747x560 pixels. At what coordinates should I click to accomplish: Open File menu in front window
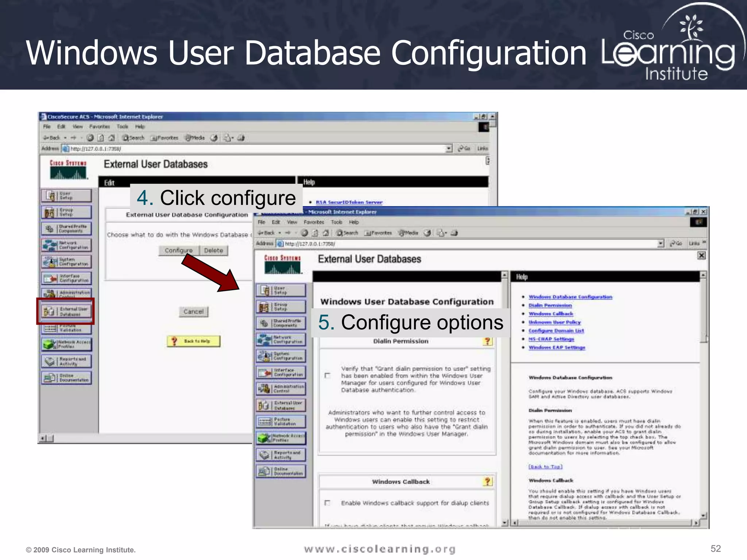coord(262,222)
